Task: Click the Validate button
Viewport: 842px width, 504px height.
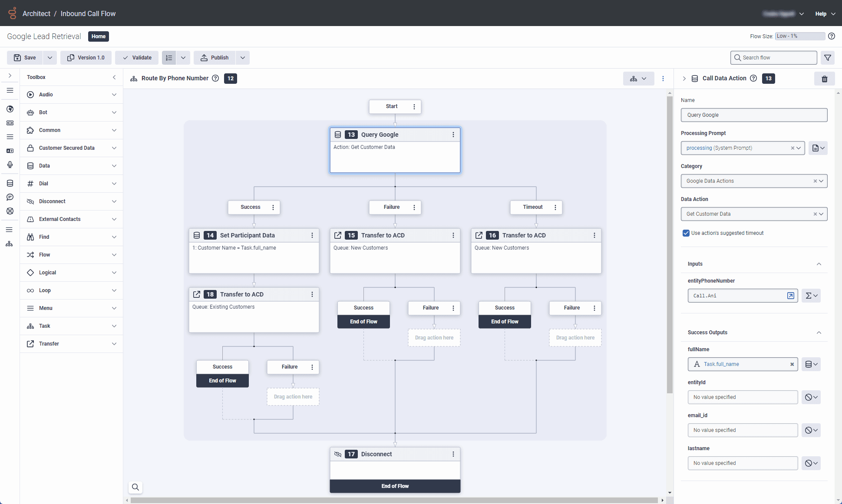Action: pos(136,57)
